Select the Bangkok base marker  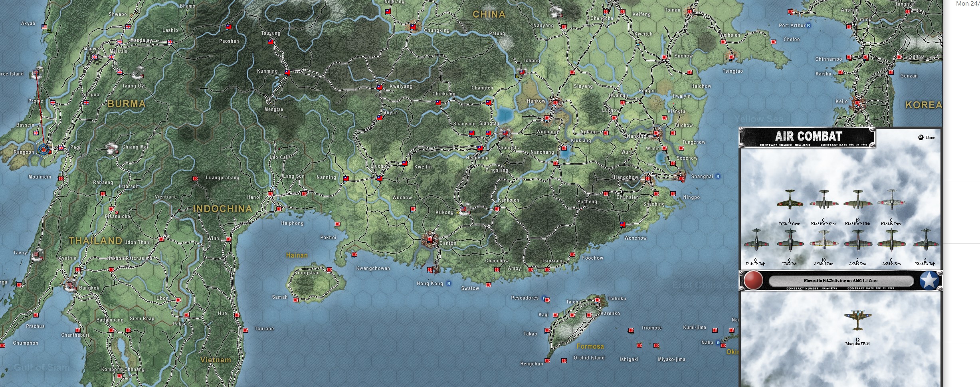[70, 285]
